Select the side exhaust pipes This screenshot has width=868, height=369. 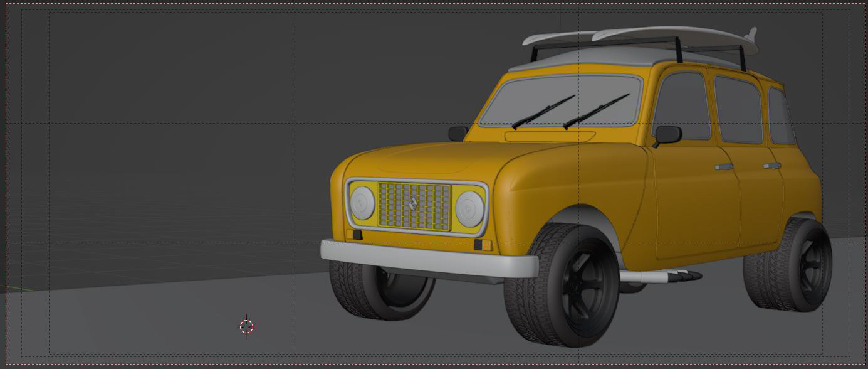[x=661, y=275]
